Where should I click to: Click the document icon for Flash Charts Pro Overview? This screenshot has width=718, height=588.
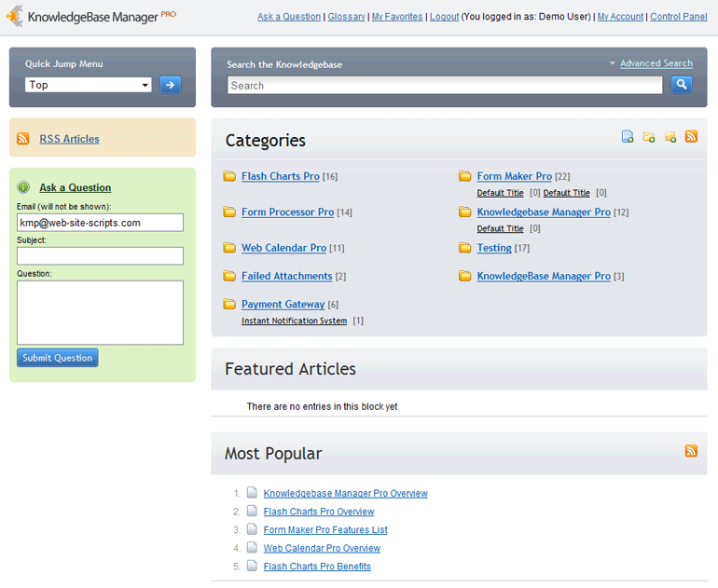tap(252, 511)
